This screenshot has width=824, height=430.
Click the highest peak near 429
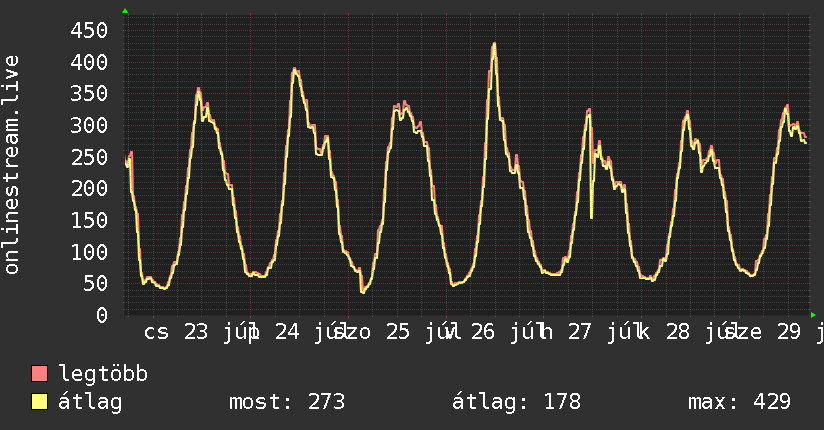(493, 45)
